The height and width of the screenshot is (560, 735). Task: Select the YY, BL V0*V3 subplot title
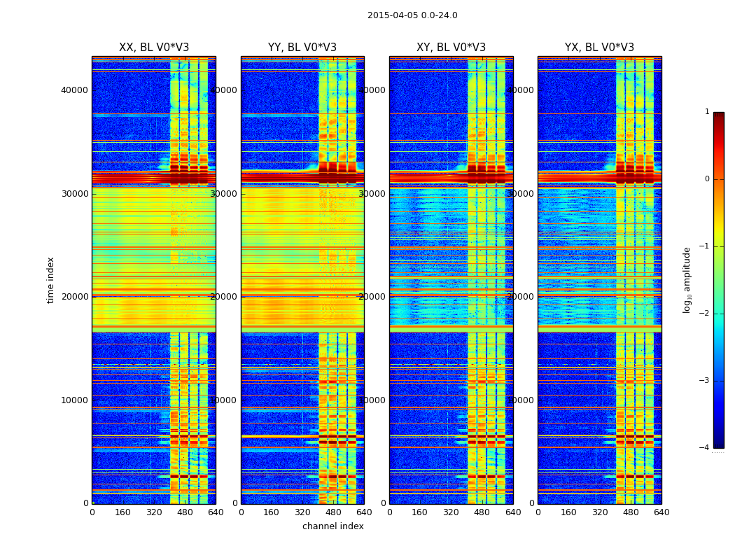(x=302, y=48)
